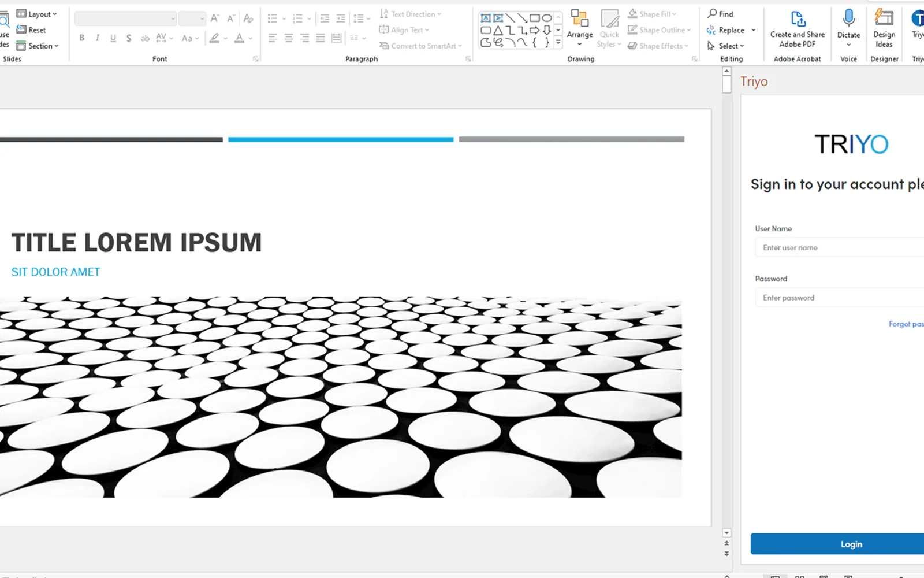
Task: Click Convert to SmartArt
Action: tap(420, 46)
